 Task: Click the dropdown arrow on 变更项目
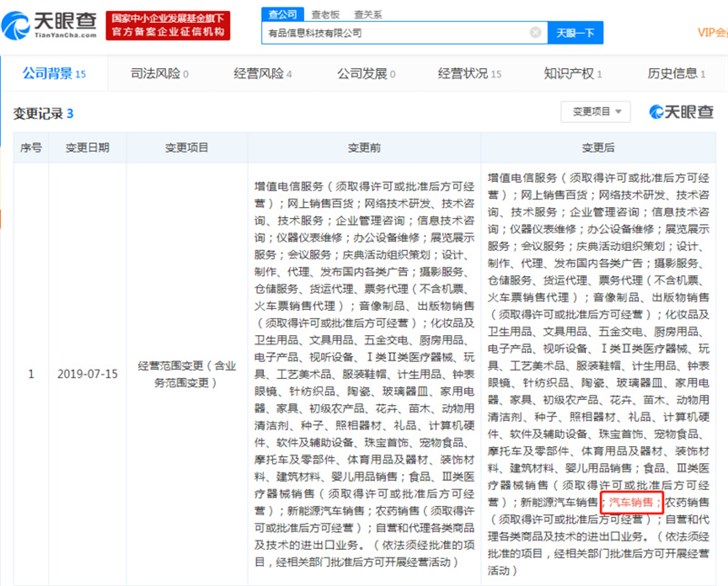(618, 111)
